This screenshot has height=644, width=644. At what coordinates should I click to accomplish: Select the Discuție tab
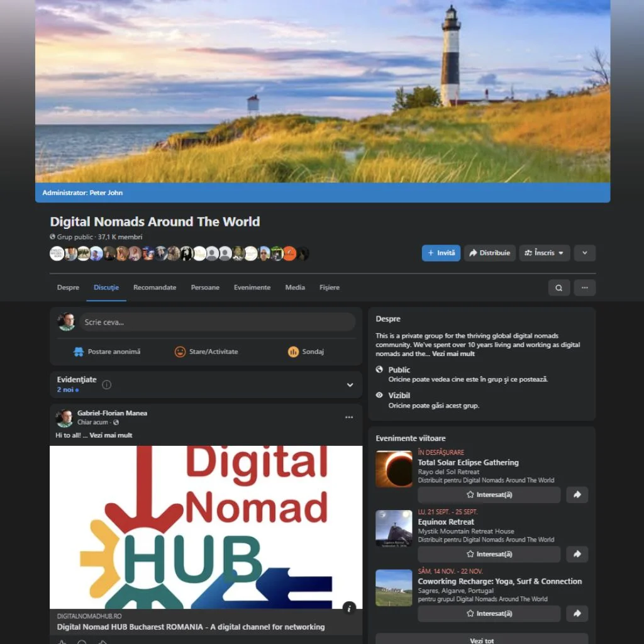[106, 287]
